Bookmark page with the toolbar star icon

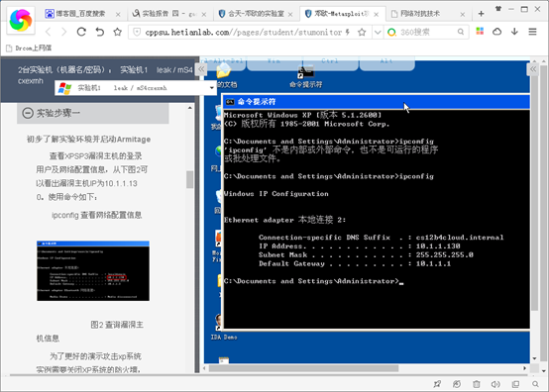point(117,32)
